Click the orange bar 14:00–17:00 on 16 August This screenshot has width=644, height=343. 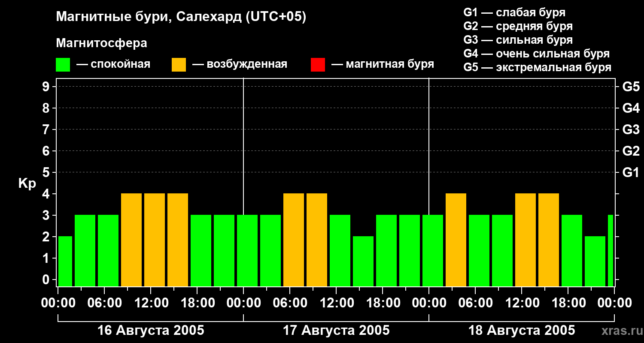(178, 240)
